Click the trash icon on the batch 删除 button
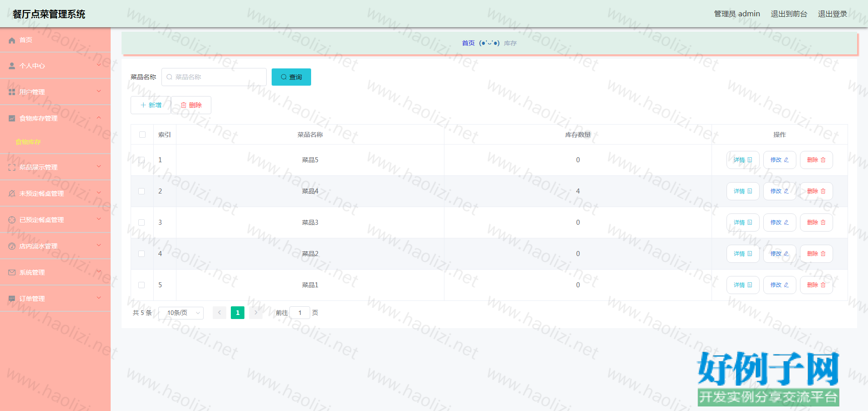The image size is (868, 411). point(184,105)
